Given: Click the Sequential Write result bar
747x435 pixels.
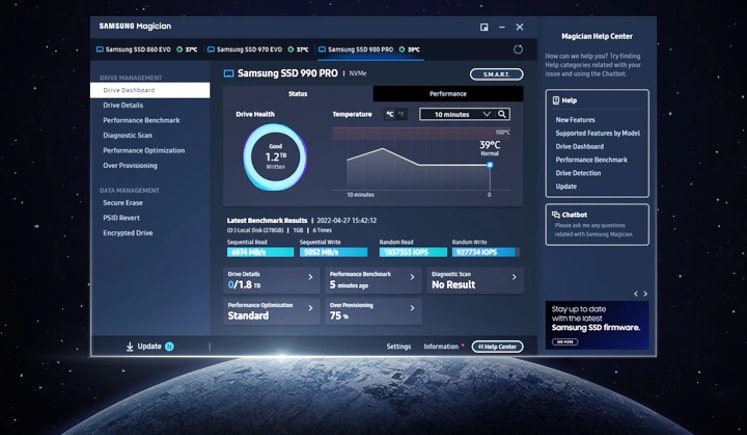Looking at the screenshot, I should (333, 252).
